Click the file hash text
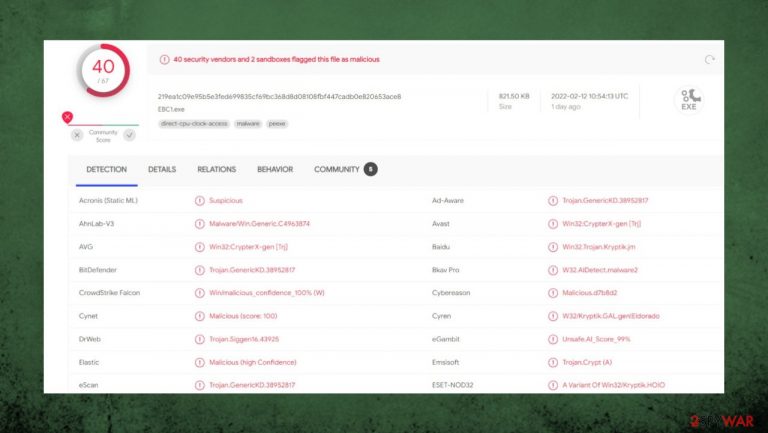Screen dimensions: 768x433 point(279,96)
